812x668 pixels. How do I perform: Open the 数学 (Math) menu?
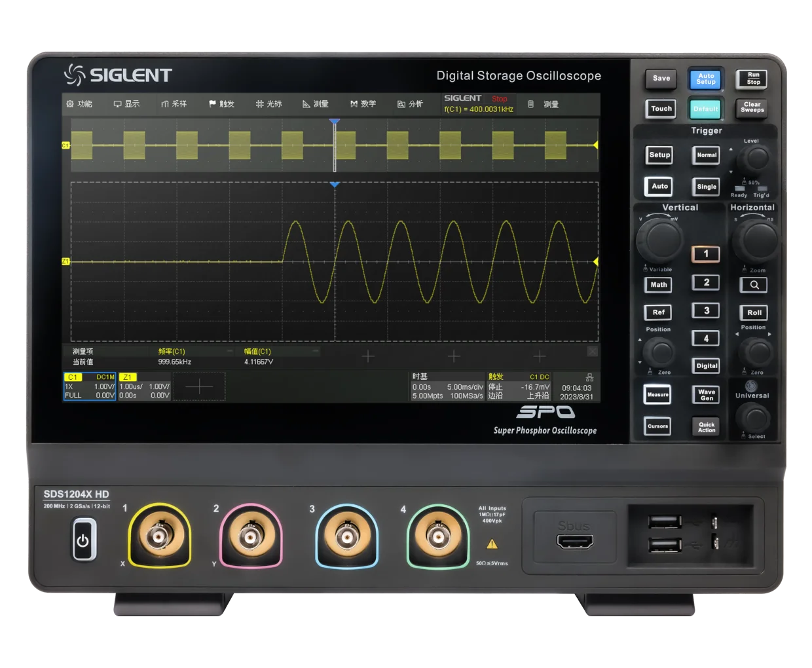tap(363, 104)
